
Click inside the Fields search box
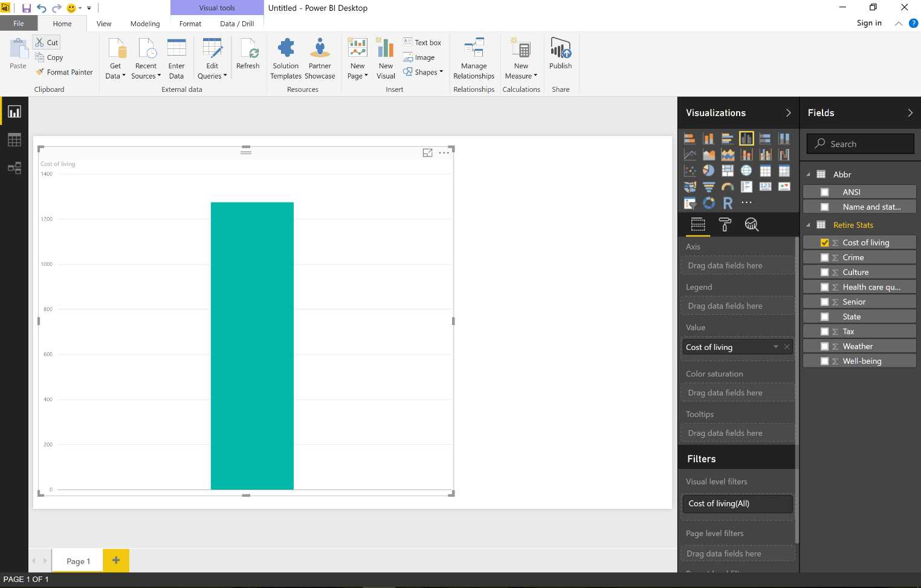860,143
